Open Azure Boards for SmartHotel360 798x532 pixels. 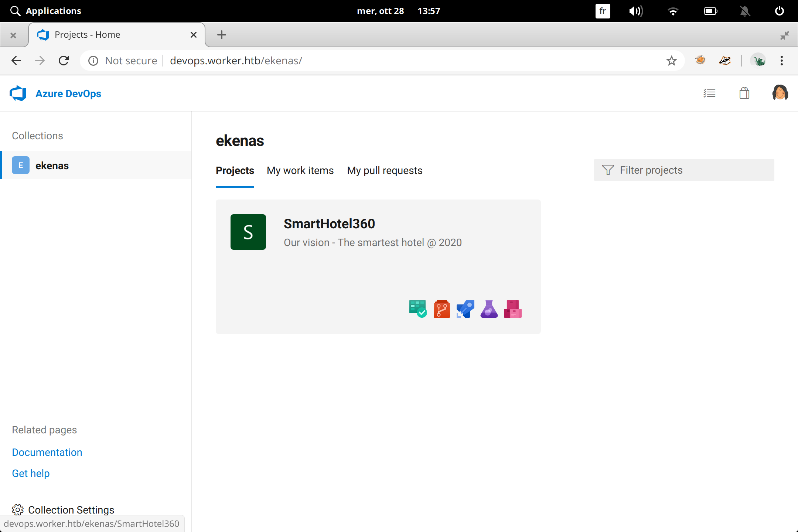pyautogui.click(x=418, y=308)
